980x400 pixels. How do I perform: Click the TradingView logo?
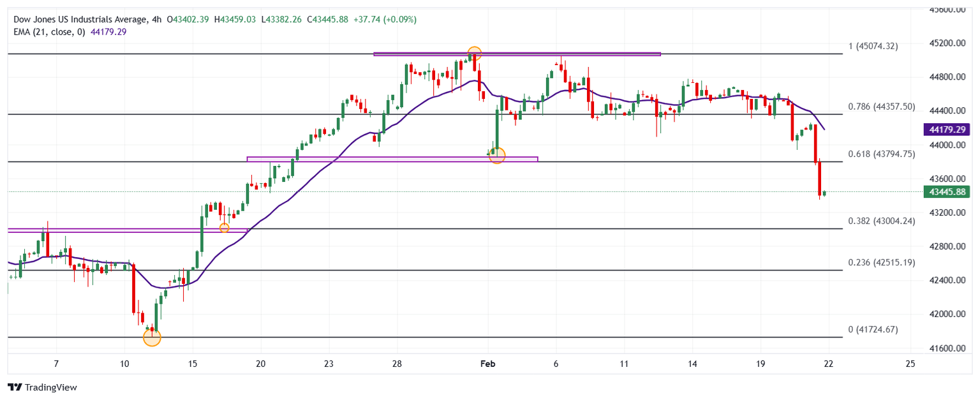pyautogui.click(x=41, y=387)
